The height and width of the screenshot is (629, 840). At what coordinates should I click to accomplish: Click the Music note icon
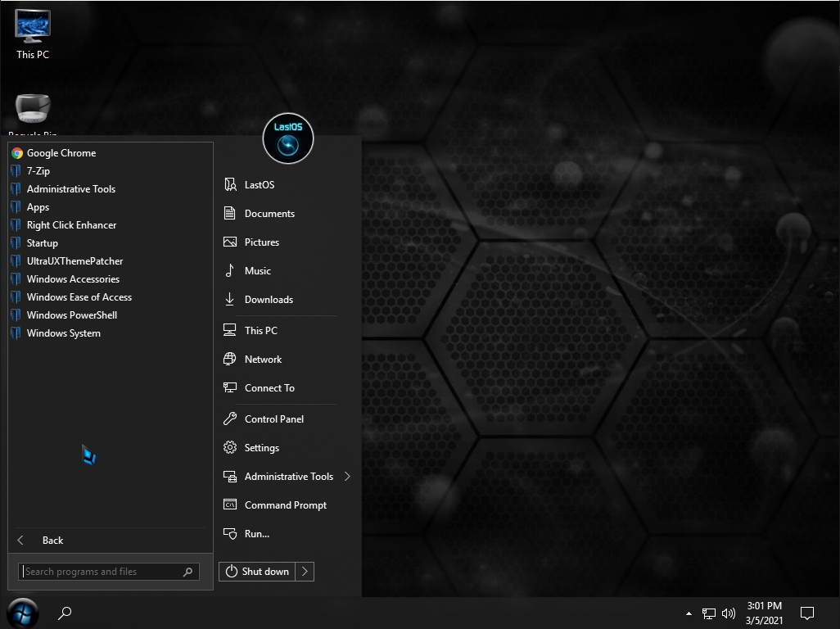pos(230,270)
